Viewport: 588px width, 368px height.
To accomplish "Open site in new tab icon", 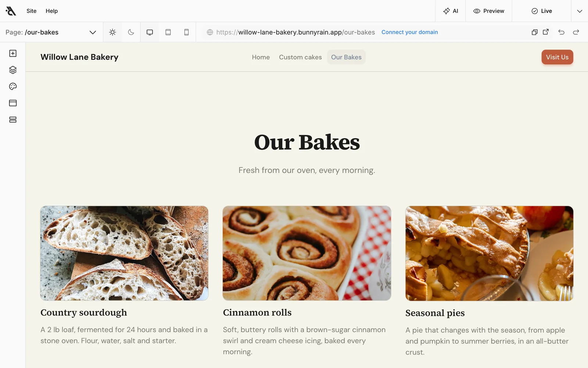I will [x=546, y=32].
